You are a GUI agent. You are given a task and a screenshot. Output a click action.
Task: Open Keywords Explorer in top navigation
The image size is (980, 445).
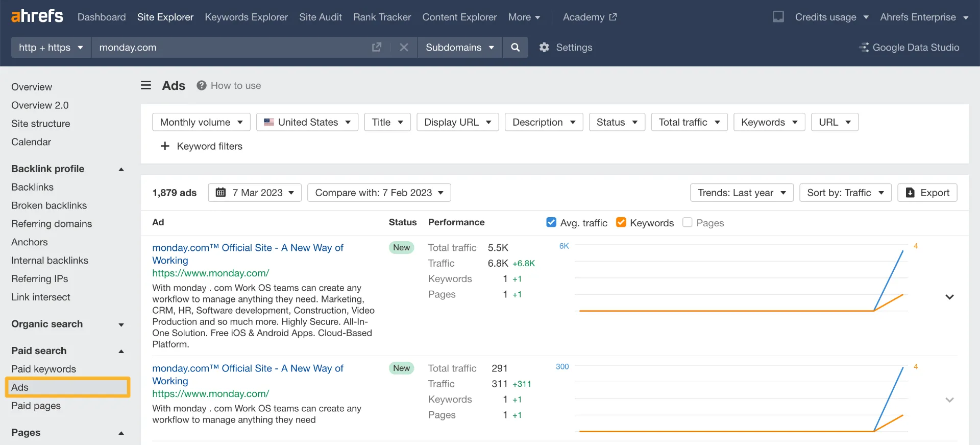246,17
